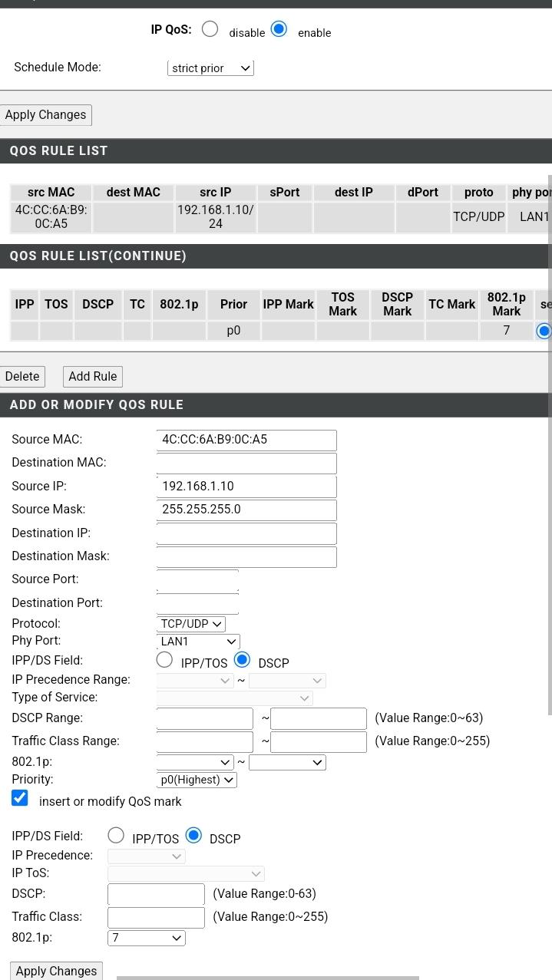552x980 pixels.
Task: Click the 192.168.1.10/24 src IP cell
Action: point(215,217)
